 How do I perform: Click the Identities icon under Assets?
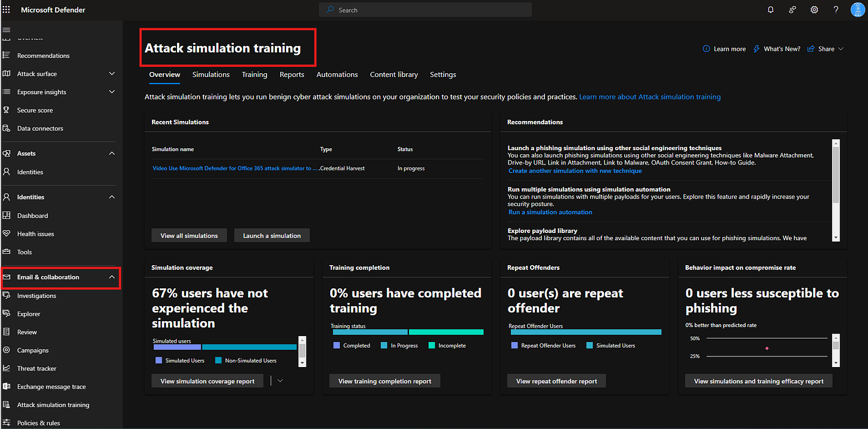pos(7,172)
